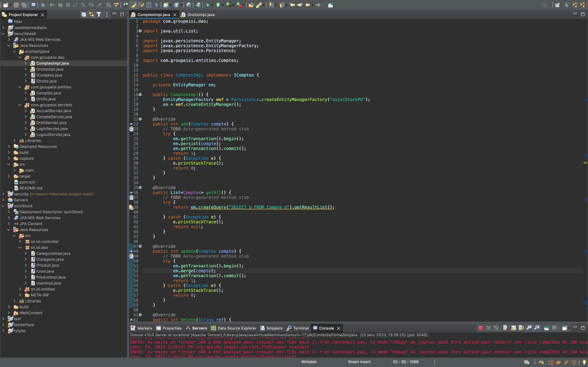Collapse the constructor fold marker at line 16

(140, 95)
